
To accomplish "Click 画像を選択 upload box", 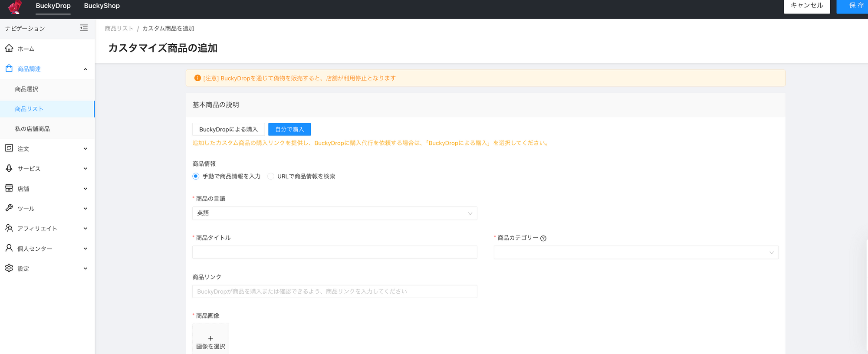I will point(210,339).
